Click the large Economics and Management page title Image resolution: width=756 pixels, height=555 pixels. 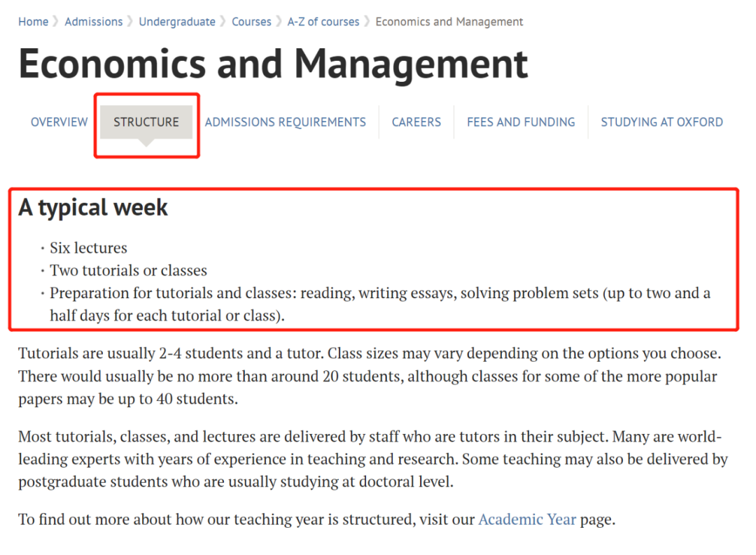point(273,63)
